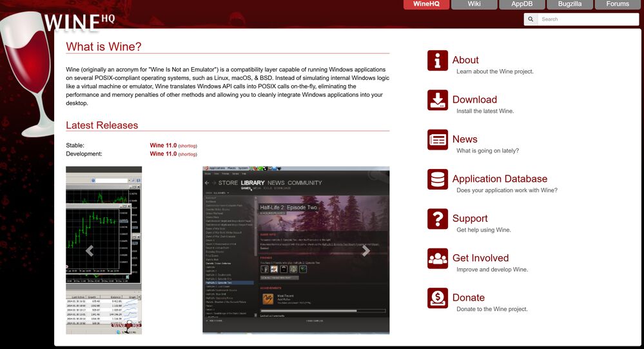Click the 'What is Wine?' heading

pyautogui.click(x=104, y=47)
